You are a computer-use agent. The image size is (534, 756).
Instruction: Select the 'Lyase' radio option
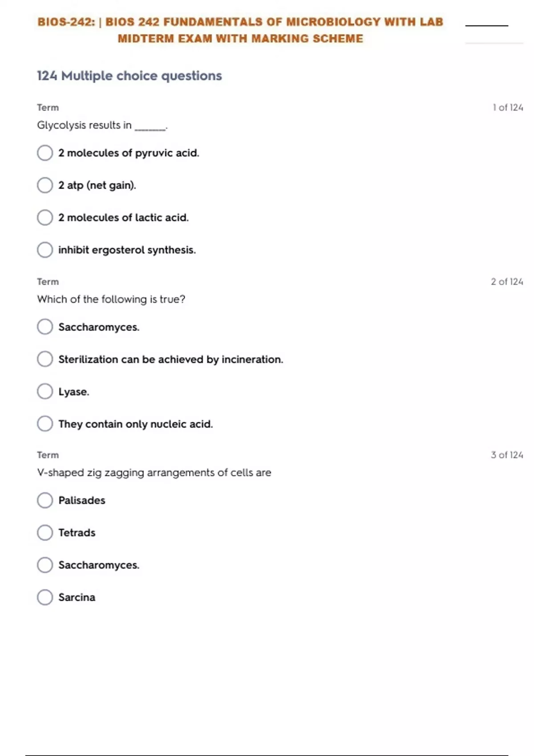[x=45, y=392]
